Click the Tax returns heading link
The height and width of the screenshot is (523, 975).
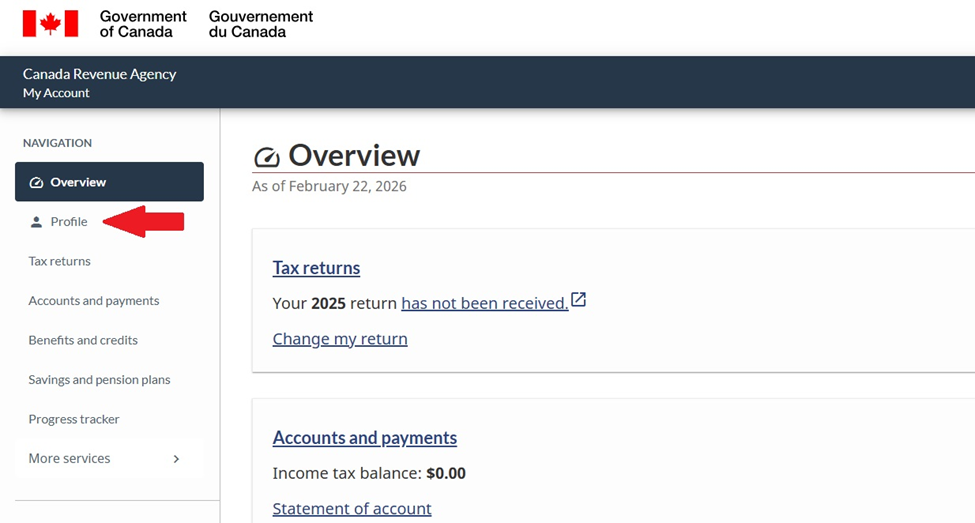pyautogui.click(x=316, y=268)
